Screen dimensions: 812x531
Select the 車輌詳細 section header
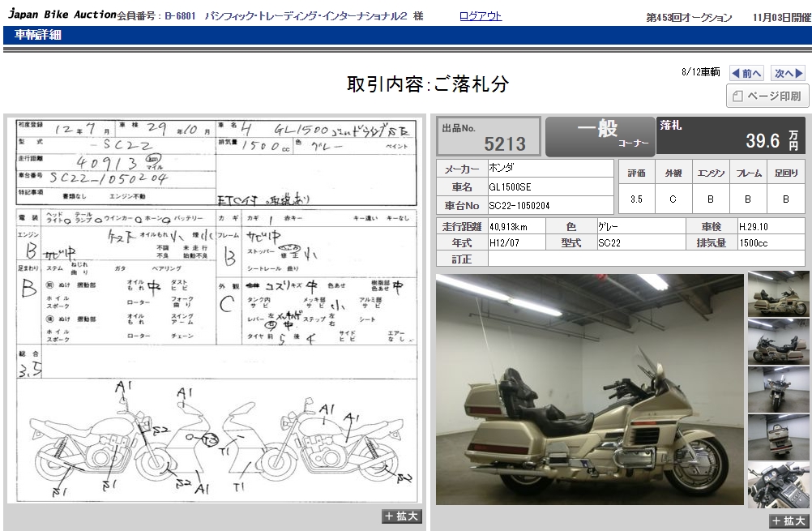[37, 35]
